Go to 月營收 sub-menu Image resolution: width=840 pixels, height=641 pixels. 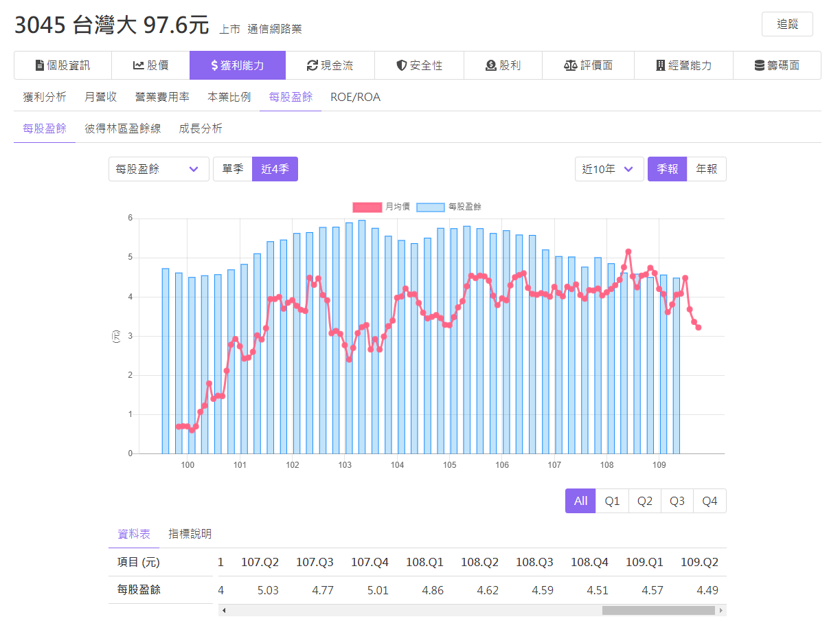(101, 97)
